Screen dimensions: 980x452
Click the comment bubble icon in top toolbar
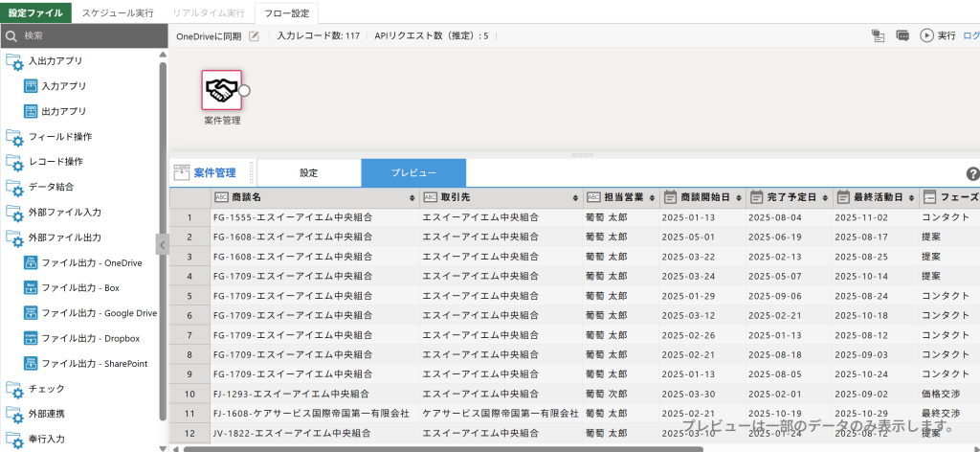coord(902,35)
